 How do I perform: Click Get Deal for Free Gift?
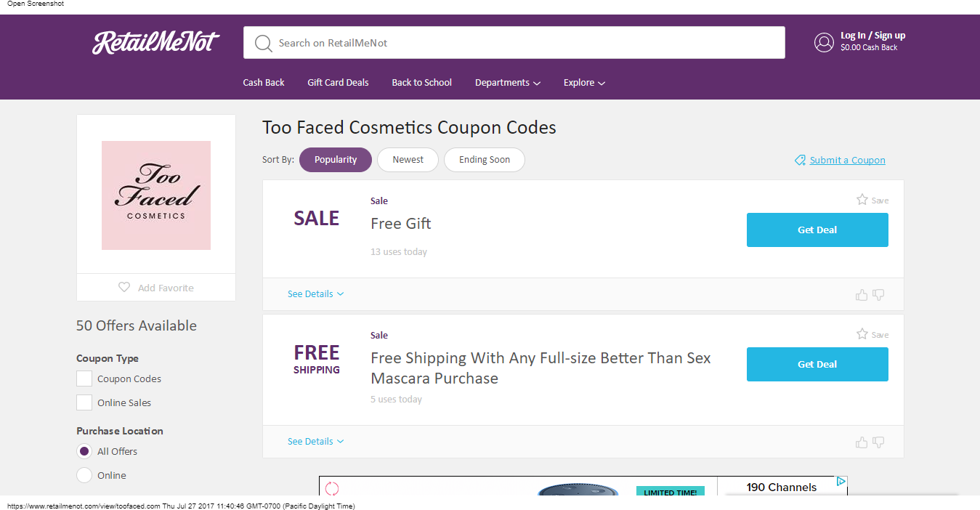[817, 230]
